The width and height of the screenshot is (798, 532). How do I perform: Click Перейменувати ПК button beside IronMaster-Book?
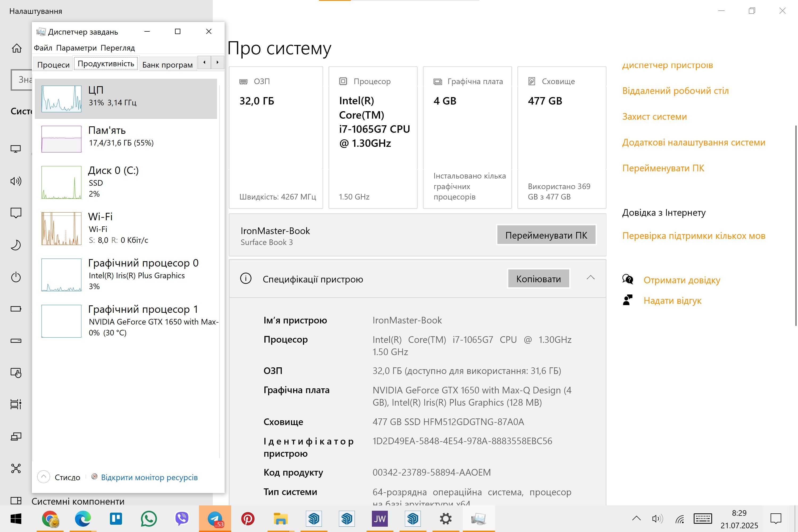546,235
